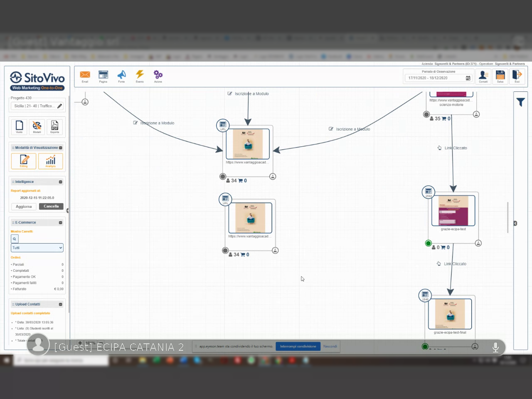The height and width of the screenshot is (399, 532).
Task: Click the Pagamenti falliti row
Action: [37, 283]
